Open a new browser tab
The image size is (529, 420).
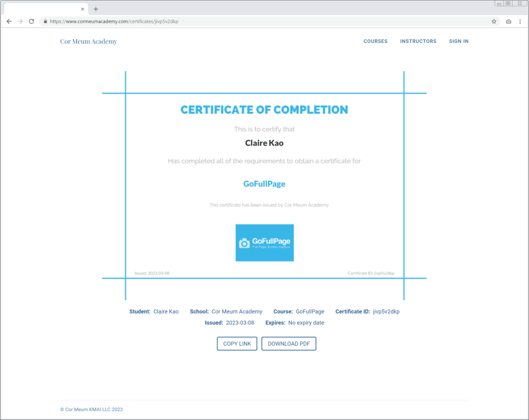pos(96,9)
